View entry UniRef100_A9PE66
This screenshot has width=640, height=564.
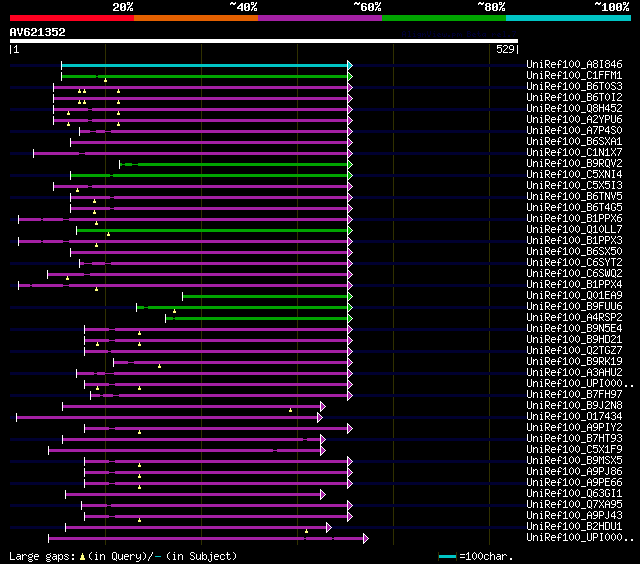pos(574,483)
